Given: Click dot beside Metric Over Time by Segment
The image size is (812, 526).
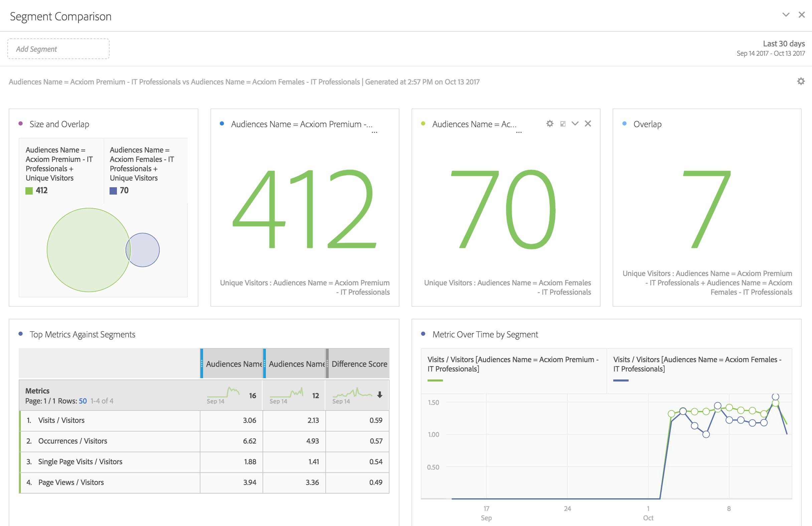Looking at the screenshot, I should pos(423,334).
